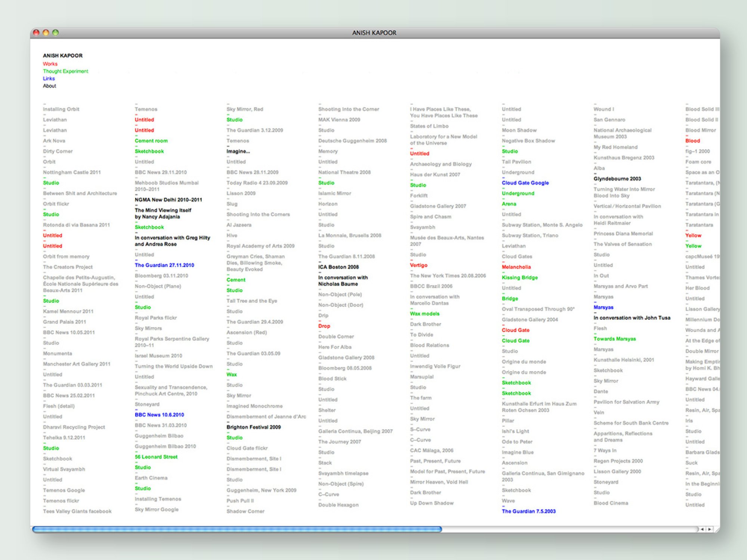Open the Islamic Mirror link
Screen dimensions: 747x560
(335, 193)
